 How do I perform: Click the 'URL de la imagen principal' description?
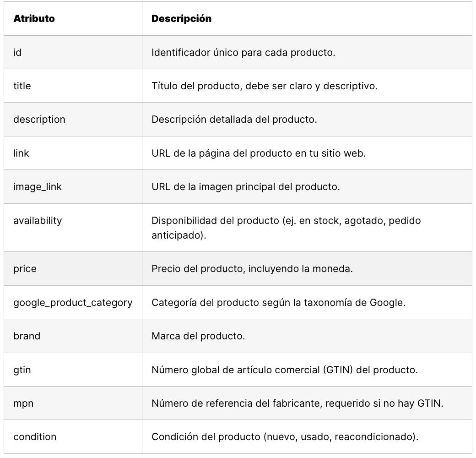245,187
